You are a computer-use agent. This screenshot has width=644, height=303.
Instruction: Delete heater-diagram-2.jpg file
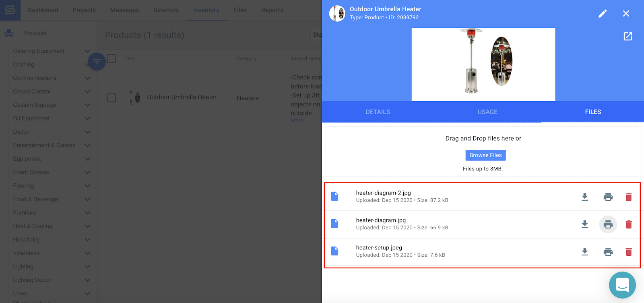point(629,197)
